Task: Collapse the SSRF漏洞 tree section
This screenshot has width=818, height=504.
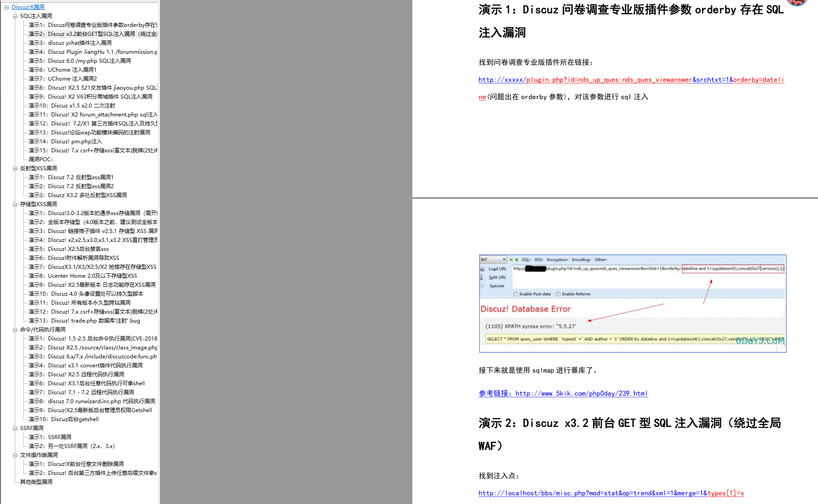Action: point(15,428)
